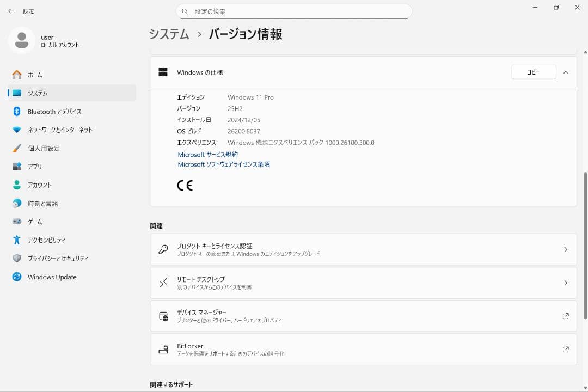Click the コピー button
The image size is (588, 392).
(533, 72)
